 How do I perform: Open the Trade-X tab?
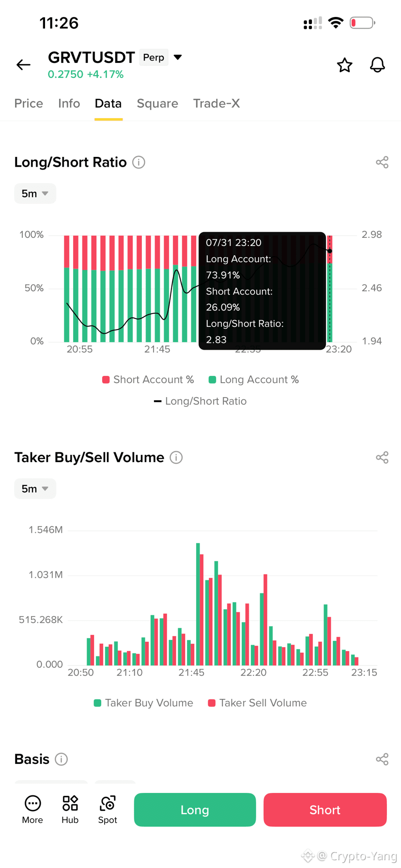point(216,103)
